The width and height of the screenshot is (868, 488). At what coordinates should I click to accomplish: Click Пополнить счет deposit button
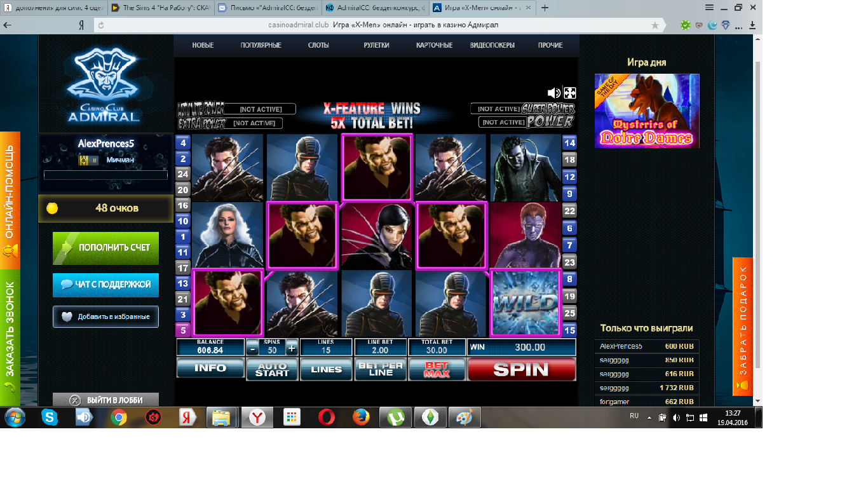pos(105,248)
